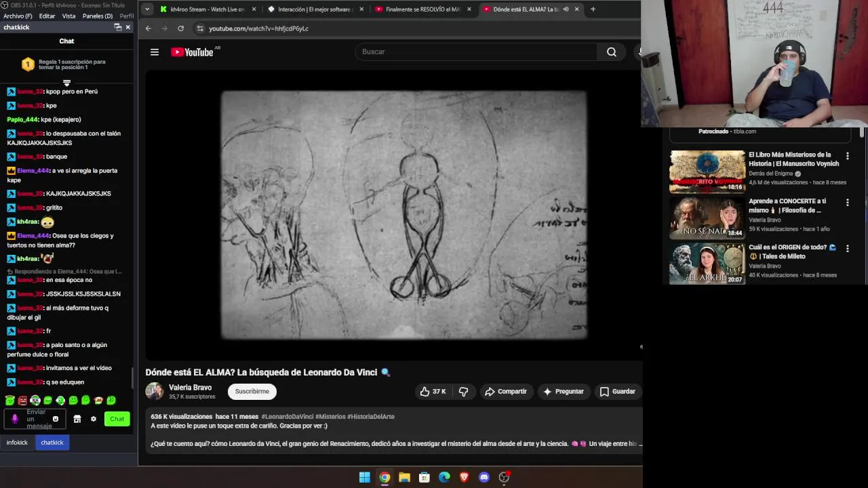The image size is (868, 488).
Task: Open Valeria Bravo channel name link
Action: pyautogui.click(x=191, y=388)
